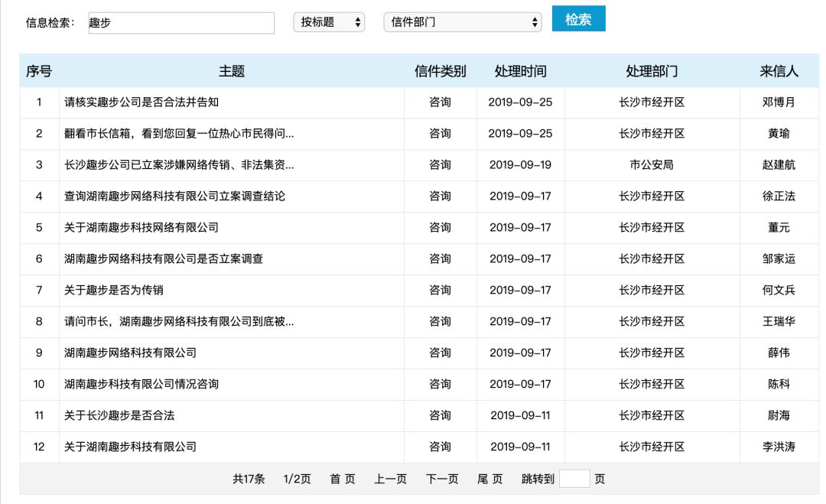The image size is (826, 504).
Task: Click the 处理时间 column header
Action: coord(521,71)
